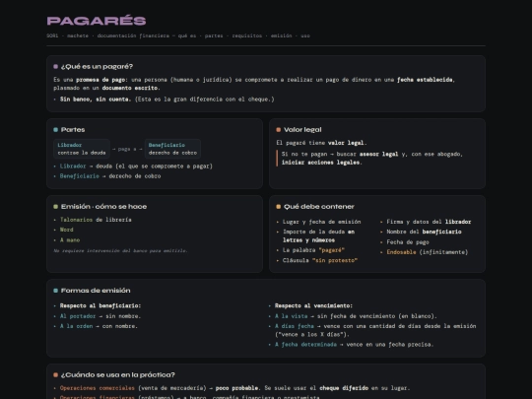532x399 pixels.
Task: Click the orange dot beside ¿Cuándo se usa
Action: click(x=55, y=375)
